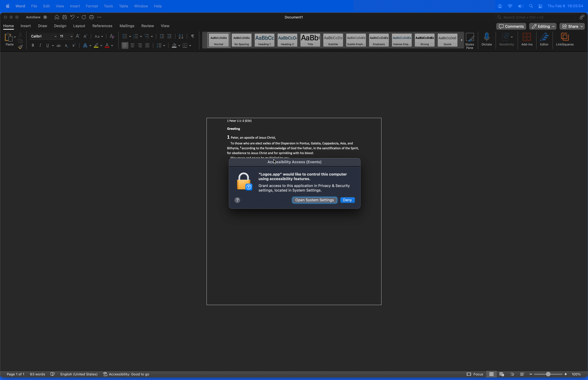
Task: Expand the styles gallery arrow
Action: pyautogui.click(x=461, y=40)
